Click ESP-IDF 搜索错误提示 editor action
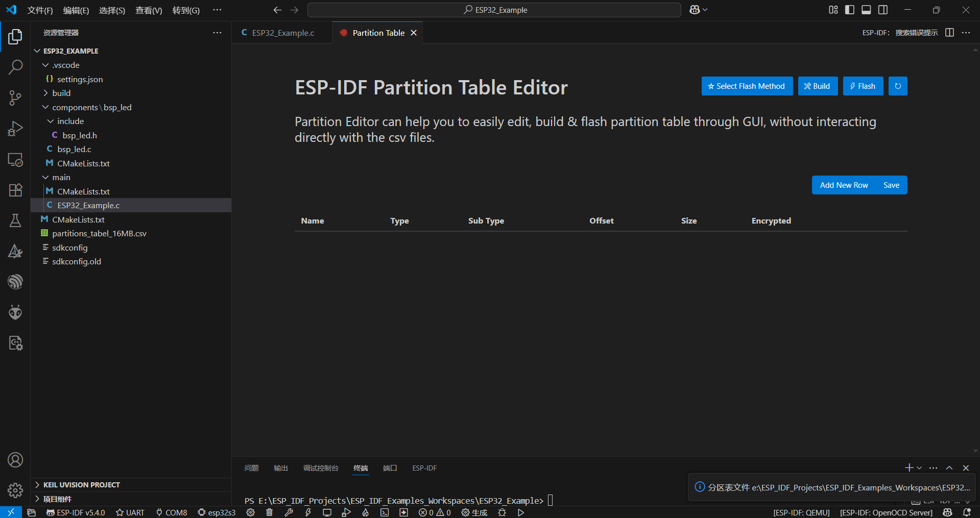Viewport: 980px width, 518px height. 900,33
